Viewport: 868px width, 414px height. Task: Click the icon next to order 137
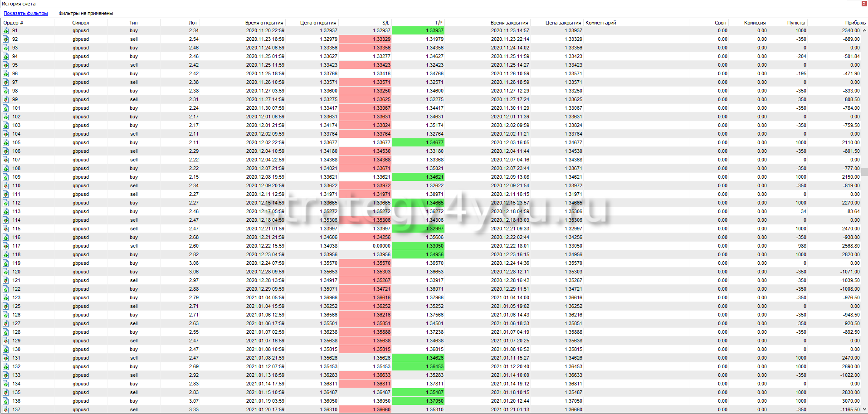[x=6, y=410]
